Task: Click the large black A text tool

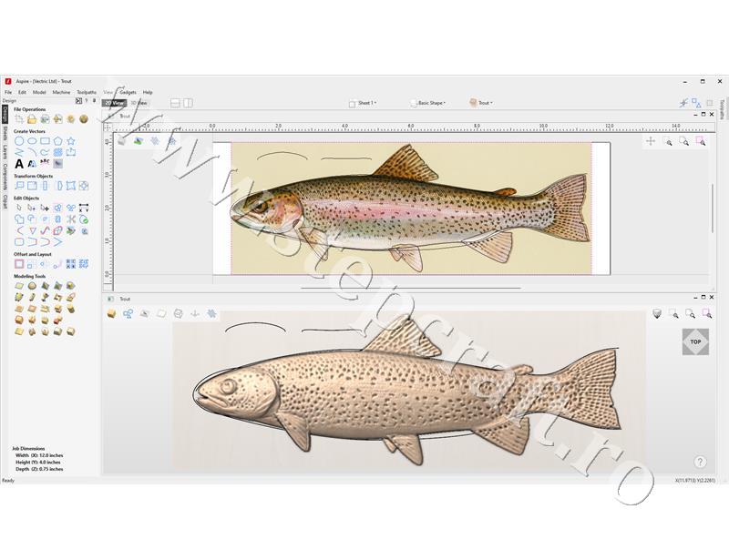Action: [19, 164]
